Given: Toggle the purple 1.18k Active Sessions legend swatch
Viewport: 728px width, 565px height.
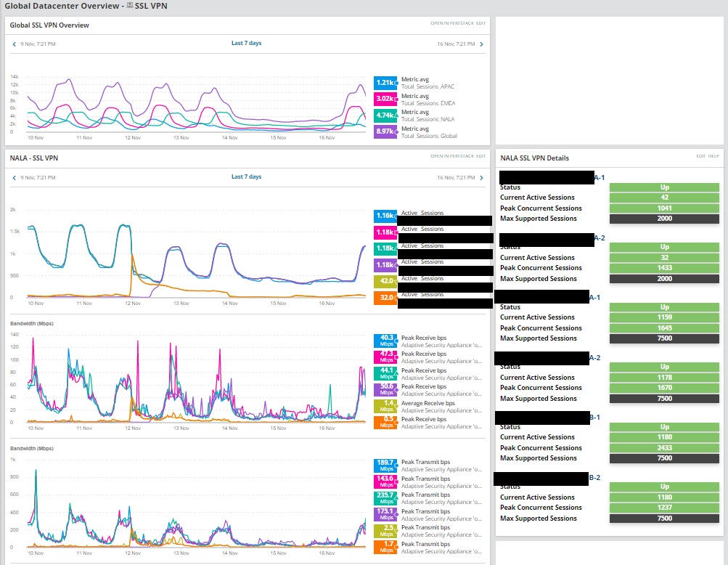Looking at the screenshot, I should [385, 265].
